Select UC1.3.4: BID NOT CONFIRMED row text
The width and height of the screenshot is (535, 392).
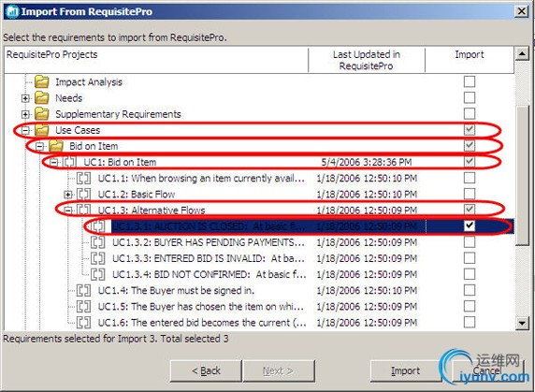210,274
